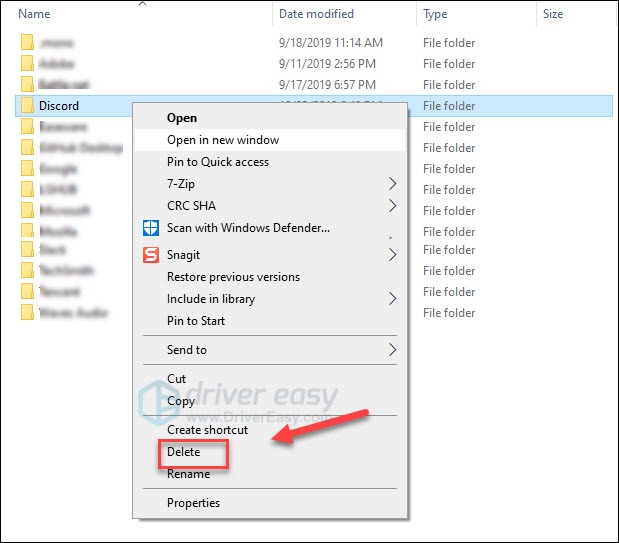Click the Windows Defender shield icon
The height and width of the screenshot is (543, 619).
tap(151, 228)
